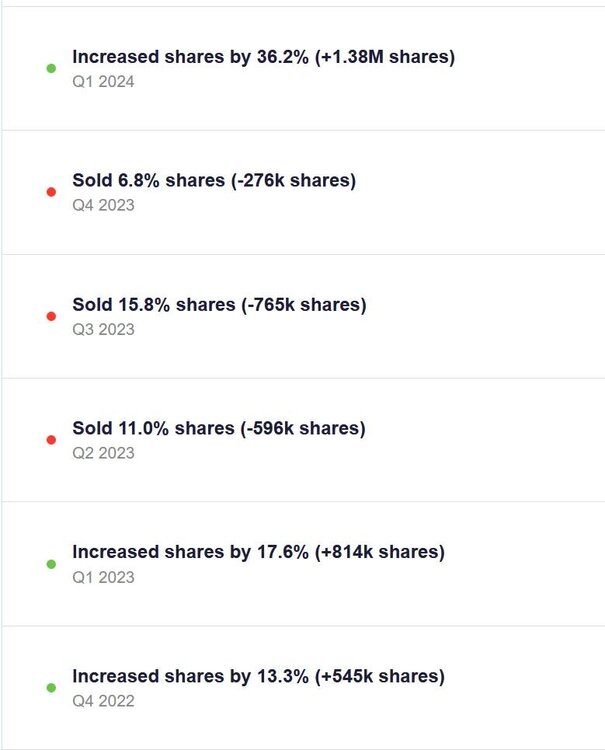Screen dimensions: 605x750
Task: Click the red status dot for Q2 2023
Action: click(51, 440)
